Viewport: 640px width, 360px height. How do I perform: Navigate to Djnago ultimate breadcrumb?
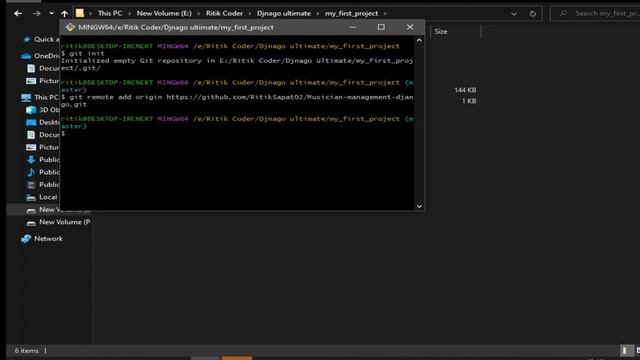tap(284, 13)
